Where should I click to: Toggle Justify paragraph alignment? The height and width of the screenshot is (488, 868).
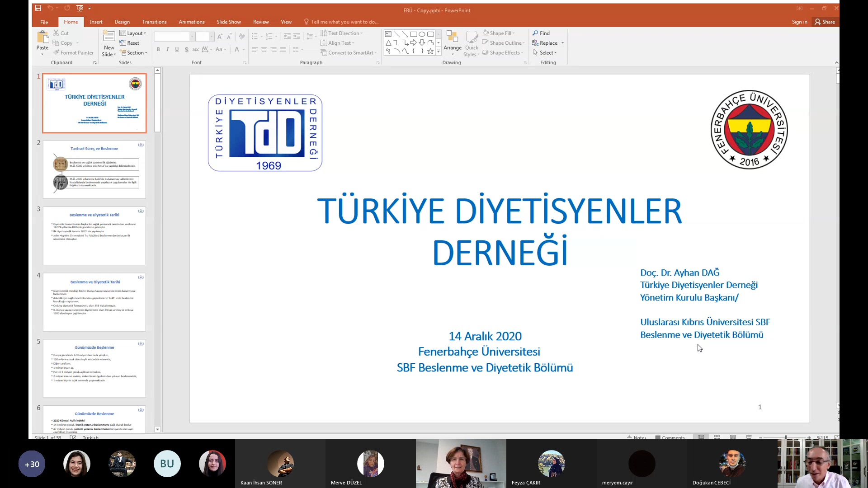coord(283,49)
